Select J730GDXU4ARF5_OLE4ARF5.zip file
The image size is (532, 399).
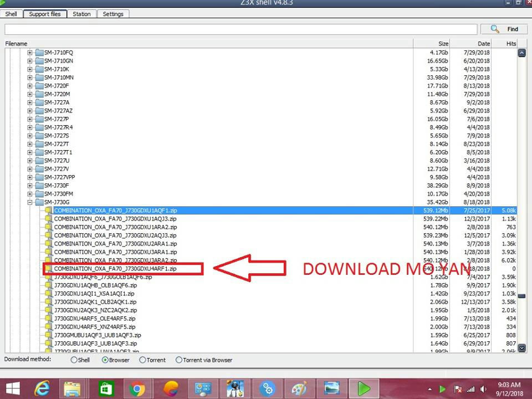(x=95, y=319)
